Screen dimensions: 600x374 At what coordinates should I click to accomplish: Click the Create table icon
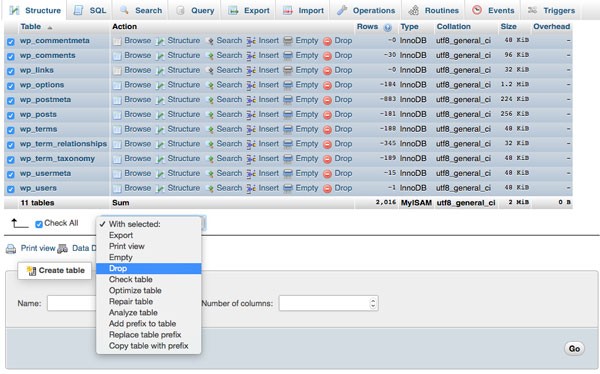pos(31,271)
